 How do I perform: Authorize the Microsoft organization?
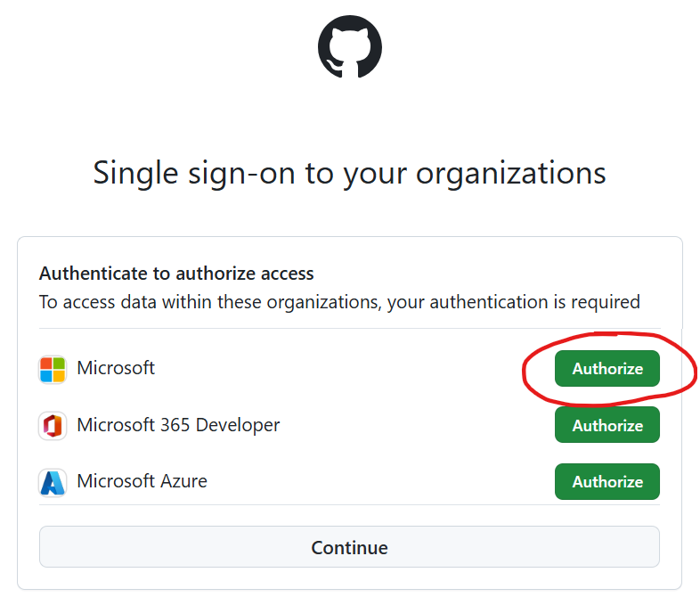(x=606, y=369)
